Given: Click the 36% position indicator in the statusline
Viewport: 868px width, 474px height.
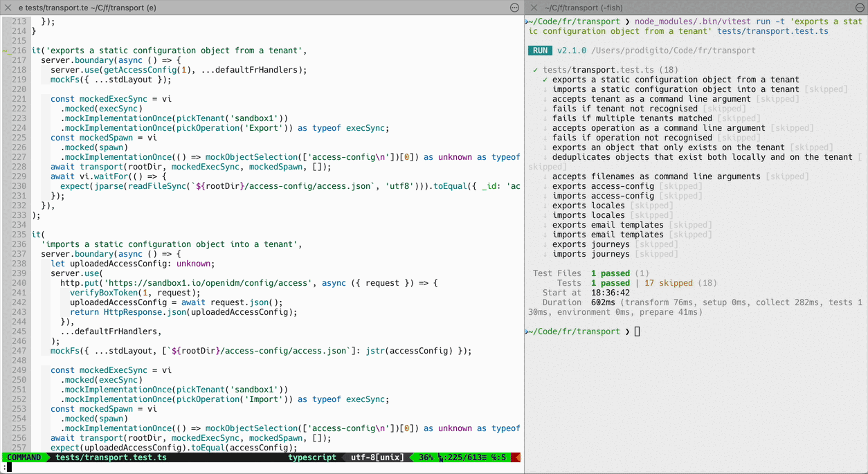Looking at the screenshot, I should click(426, 457).
